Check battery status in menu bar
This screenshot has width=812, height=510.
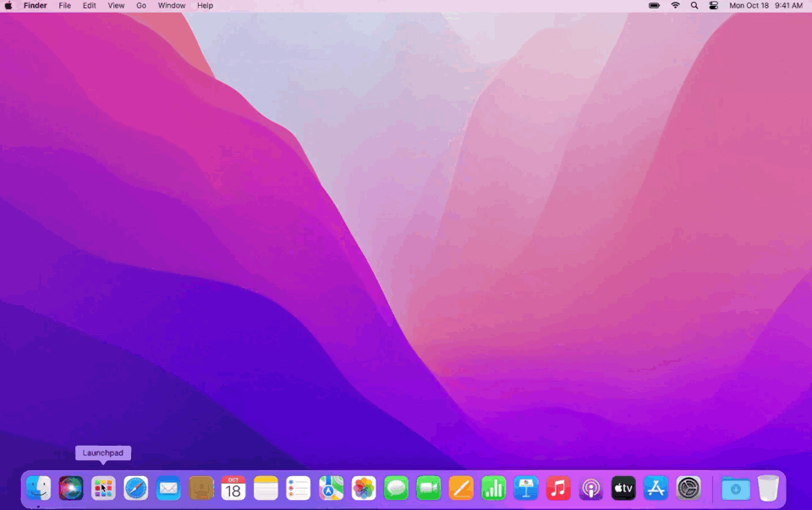[655, 6]
